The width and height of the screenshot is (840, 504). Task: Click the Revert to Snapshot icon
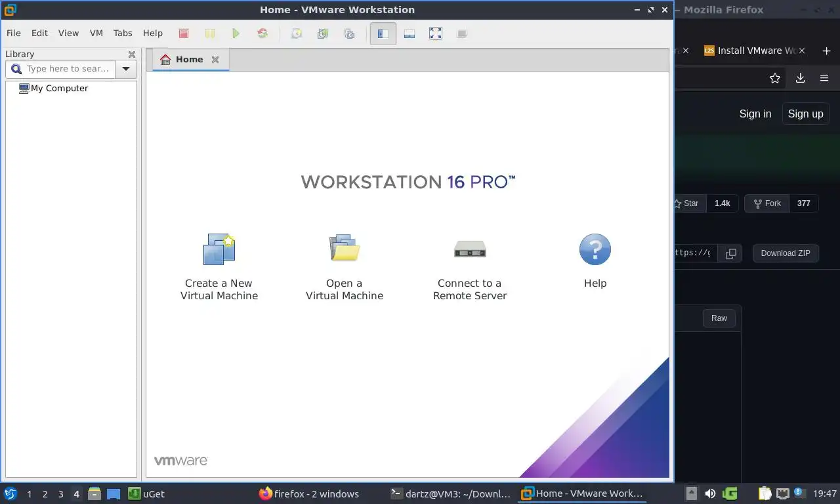tap(323, 33)
